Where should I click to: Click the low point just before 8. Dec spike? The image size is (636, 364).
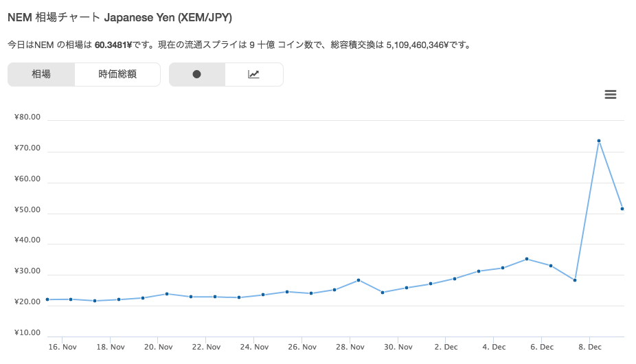pos(575,280)
